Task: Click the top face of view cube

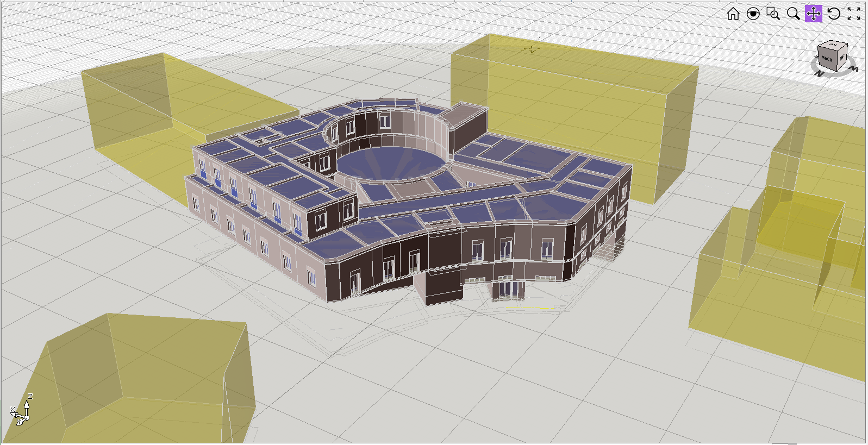Action: (833, 45)
